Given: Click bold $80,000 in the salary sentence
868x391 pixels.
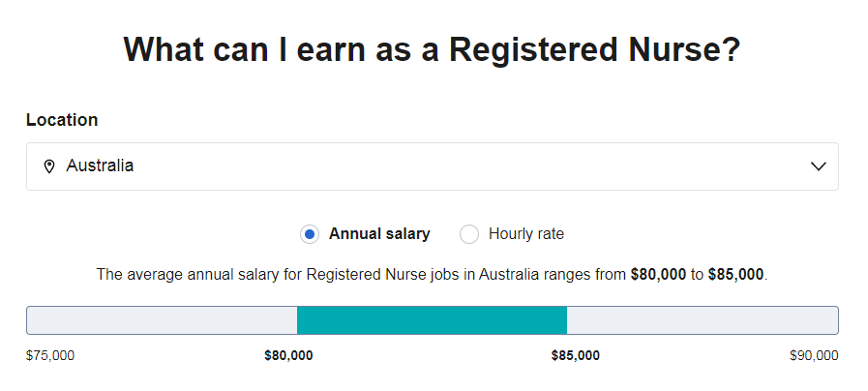Looking at the screenshot, I should coord(658,274).
